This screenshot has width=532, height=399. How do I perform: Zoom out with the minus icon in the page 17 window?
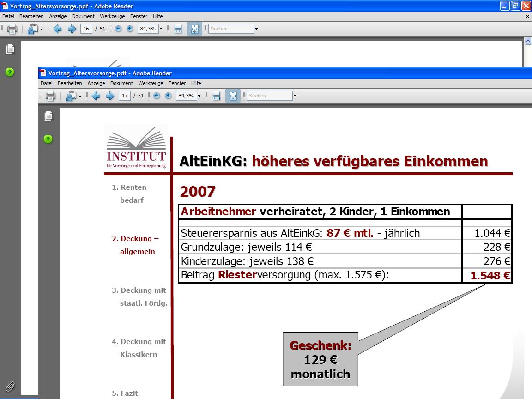point(157,96)
